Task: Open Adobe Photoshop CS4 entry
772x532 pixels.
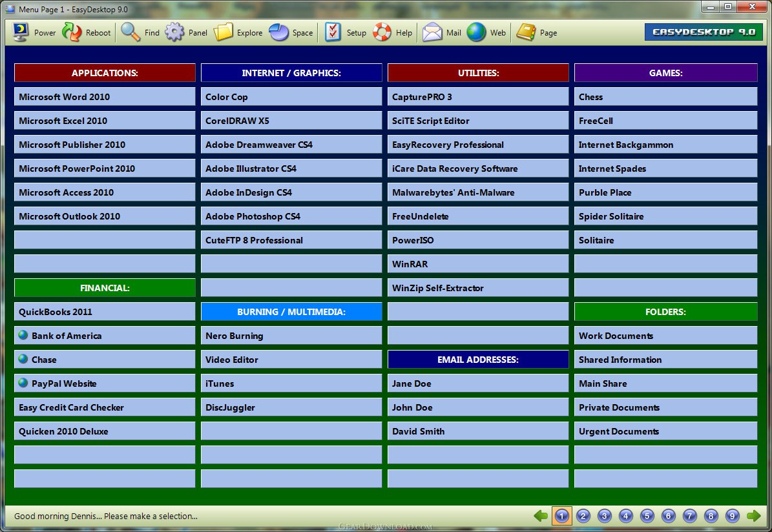Action: 291,216
